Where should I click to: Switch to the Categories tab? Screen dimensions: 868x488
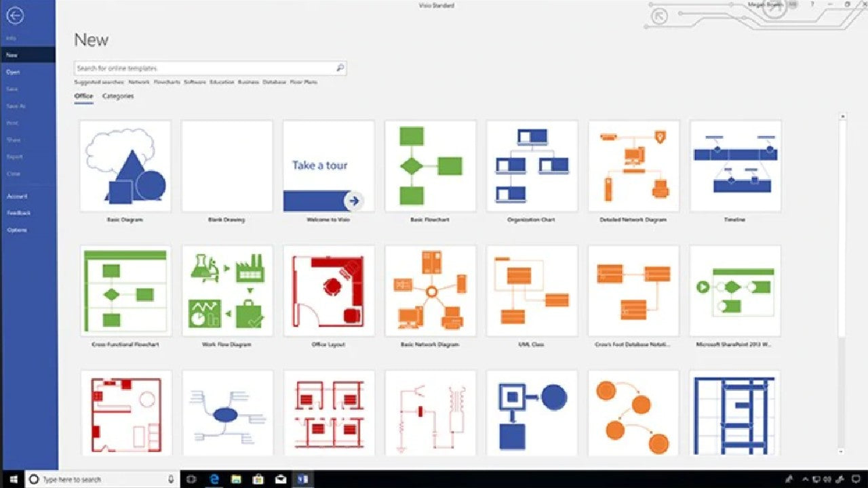pos(118,96)
